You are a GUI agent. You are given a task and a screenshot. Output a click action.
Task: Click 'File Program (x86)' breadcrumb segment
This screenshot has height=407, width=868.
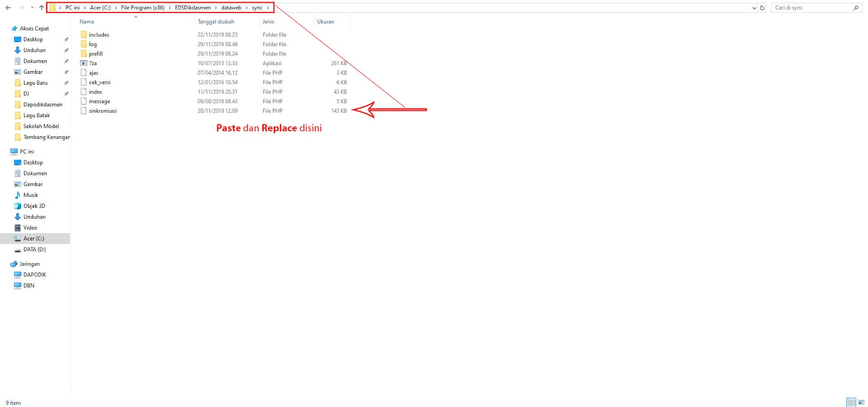coord(143,8)
